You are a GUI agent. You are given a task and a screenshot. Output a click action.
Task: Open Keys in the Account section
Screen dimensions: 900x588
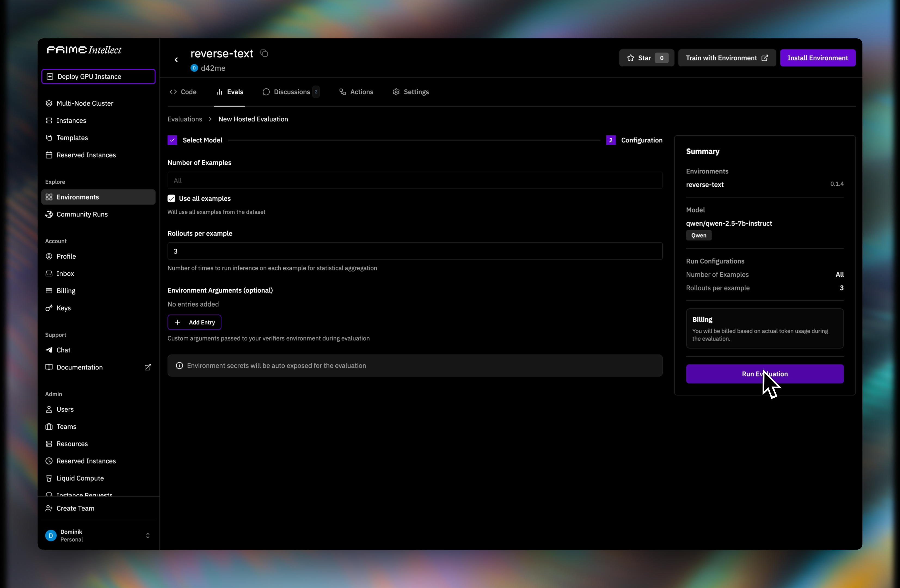pos(63,308)
